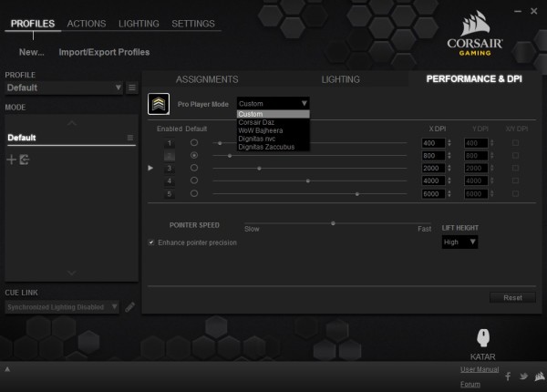547x392 pixels.
Task: Open the LIGHTING panel tab beside ASSIGNMENTS
Action: click(340, 79)
